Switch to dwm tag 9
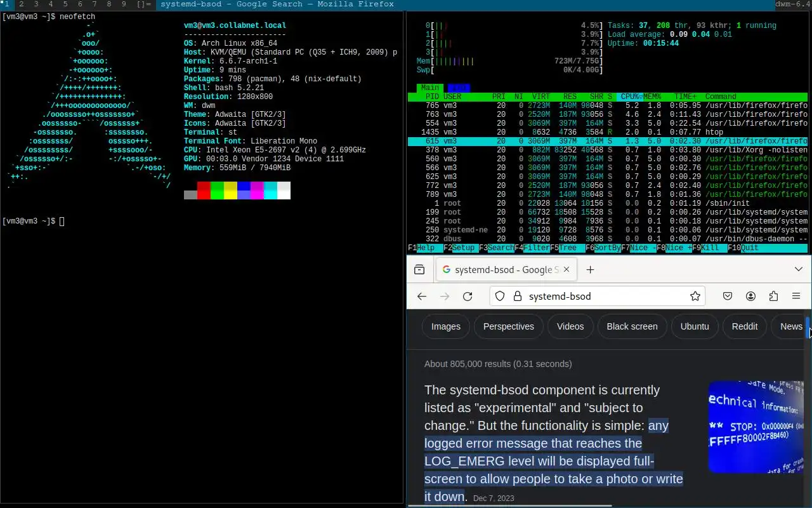The height and width of the screenshot is (508, 812). pos(124,4)
